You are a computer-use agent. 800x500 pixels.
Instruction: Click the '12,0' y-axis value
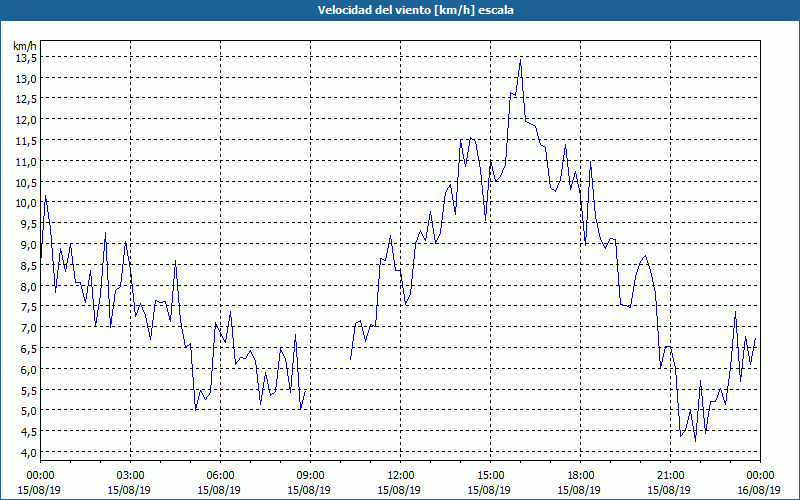click(x=26, y=120)
